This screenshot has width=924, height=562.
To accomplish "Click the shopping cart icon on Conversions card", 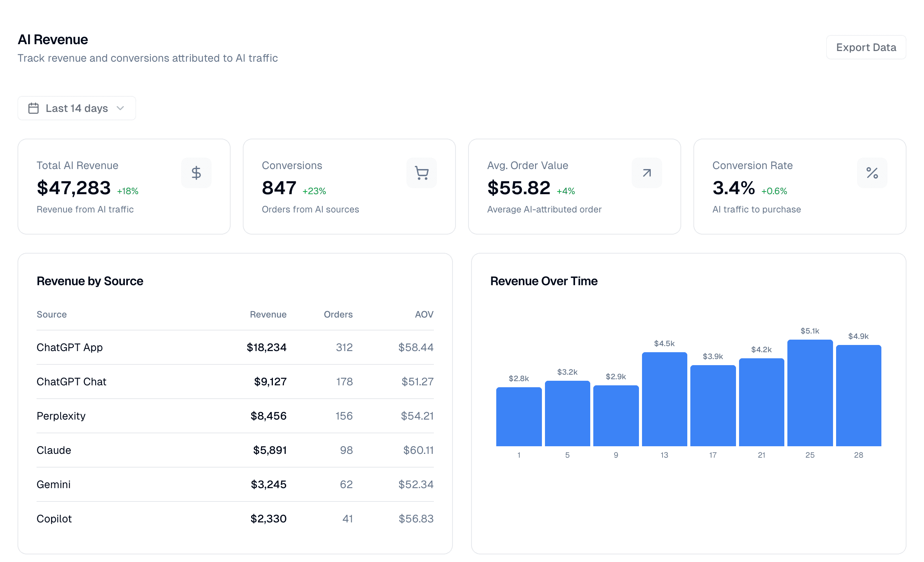I will pos(421,173).
